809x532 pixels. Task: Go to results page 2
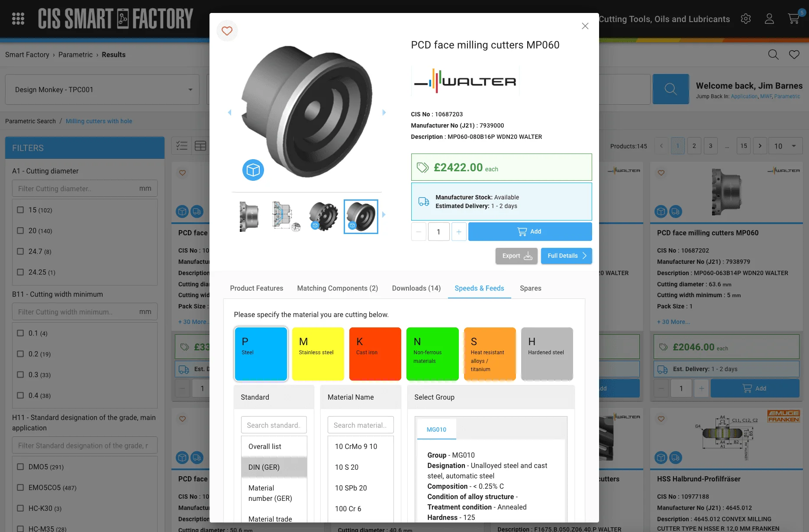click(x=694, y=146)
